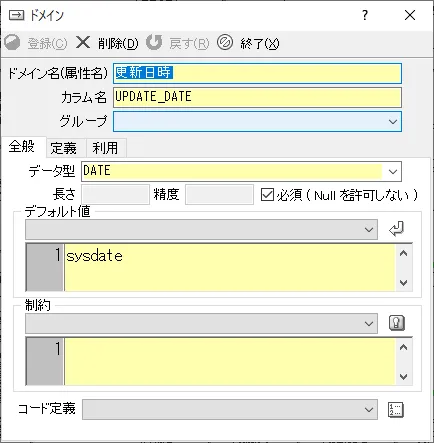Select the 全般 tab
This screenshot has height=443, width=434.
click(22, 147)
